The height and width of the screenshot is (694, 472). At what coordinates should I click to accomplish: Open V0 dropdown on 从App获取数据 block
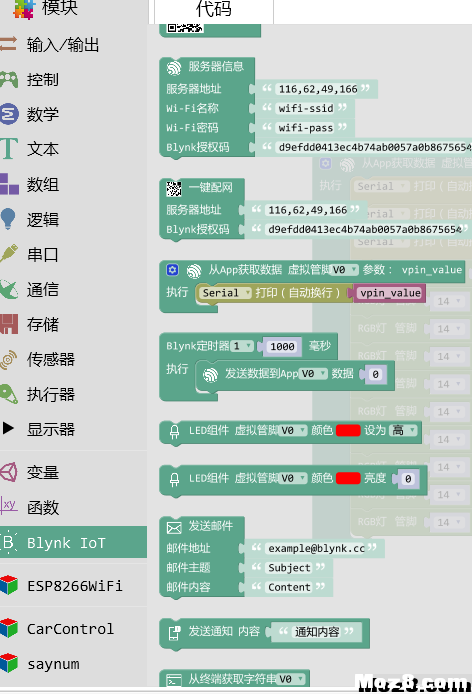tap(344, 270)
